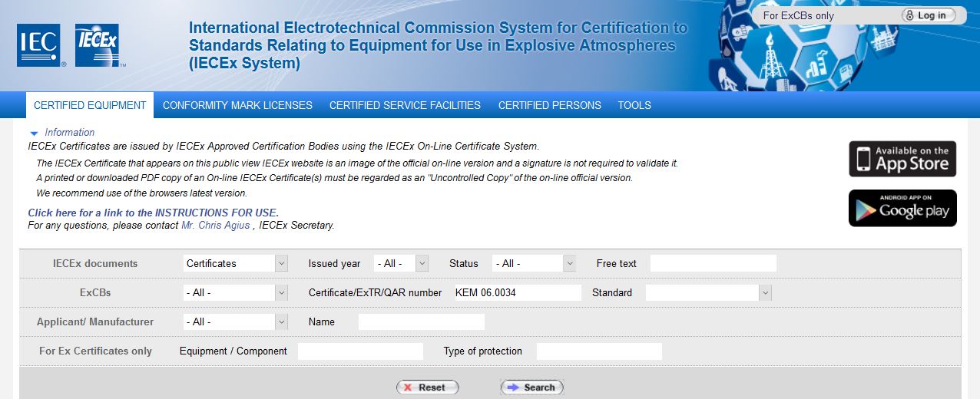Open the Instructions for Use link
The width and height of the screenshot is (980, 399).
click(x=153, y=213)
